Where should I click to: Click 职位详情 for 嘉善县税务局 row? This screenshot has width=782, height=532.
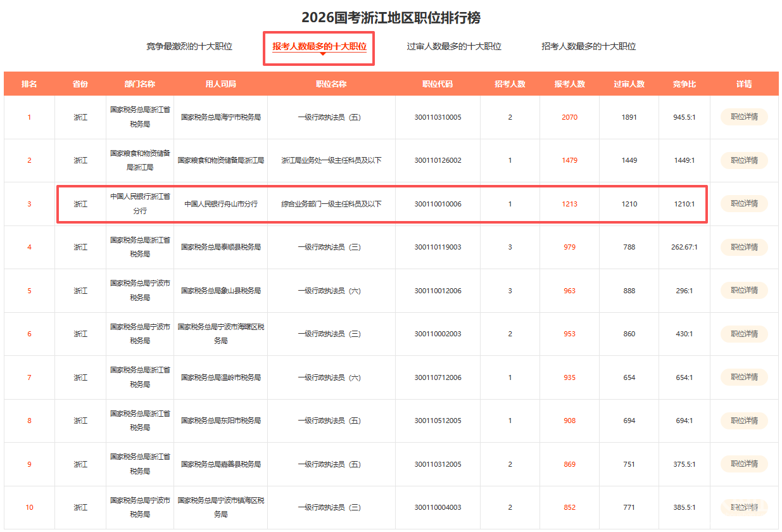[x=744, y=464]
